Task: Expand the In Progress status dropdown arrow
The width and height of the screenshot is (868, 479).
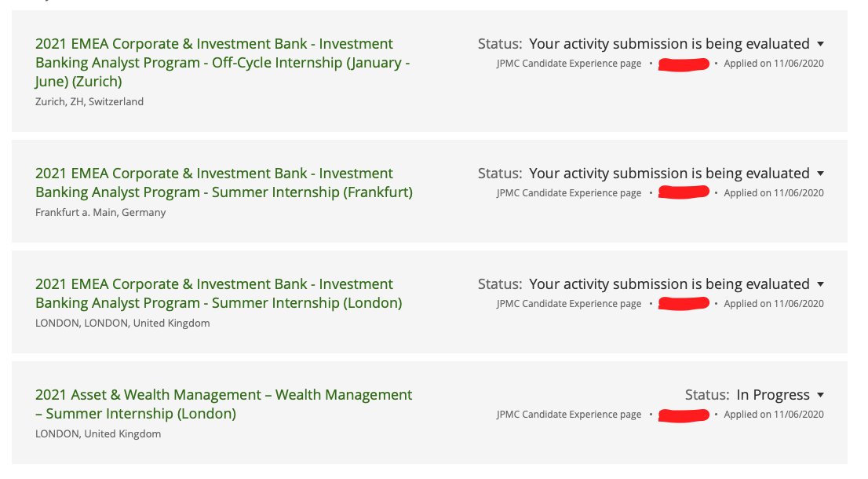Action: (820, 395)
